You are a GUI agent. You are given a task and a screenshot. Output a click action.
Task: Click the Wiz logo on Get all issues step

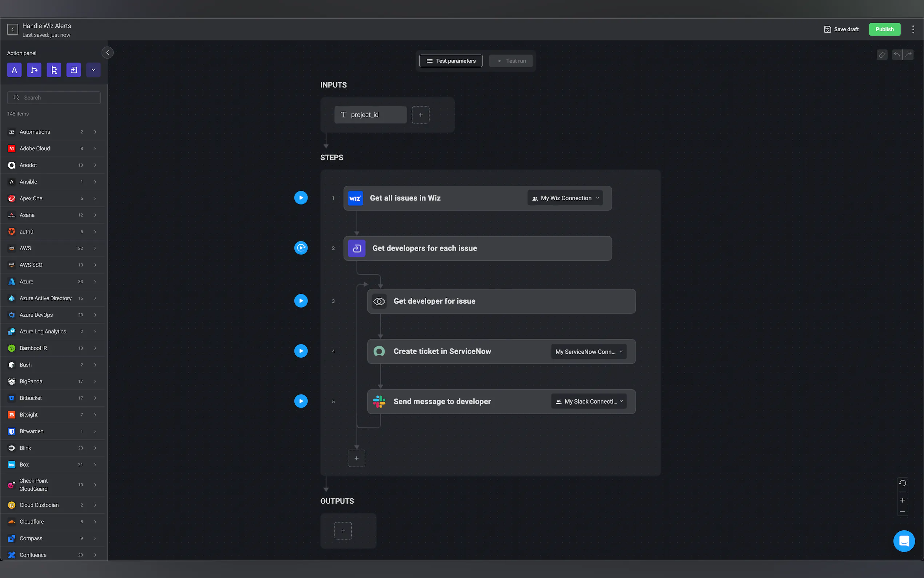(355, 198)
